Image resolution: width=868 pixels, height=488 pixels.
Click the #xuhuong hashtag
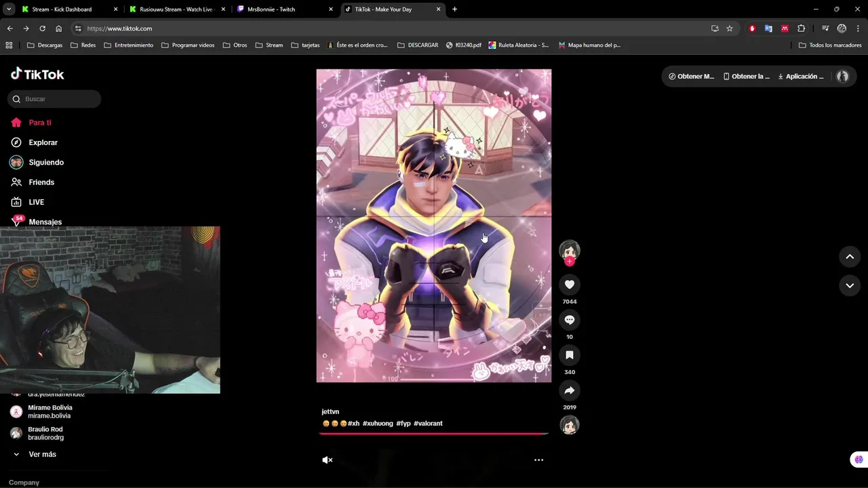378,424
